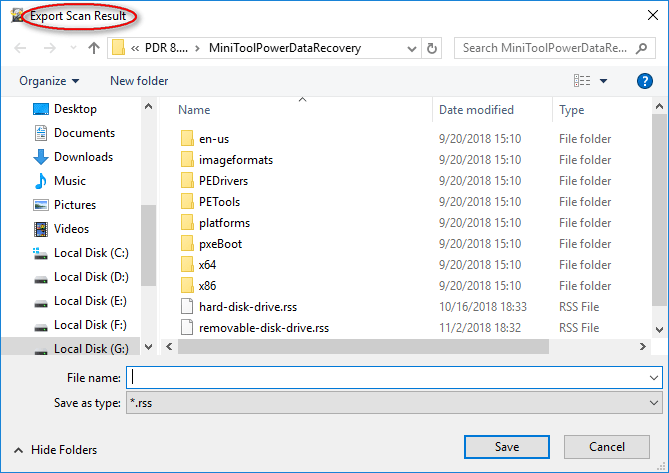The height and width of the screenshot is (473, 669).
Task: Click the imageformats folder icon
Action: pos(187,160)
